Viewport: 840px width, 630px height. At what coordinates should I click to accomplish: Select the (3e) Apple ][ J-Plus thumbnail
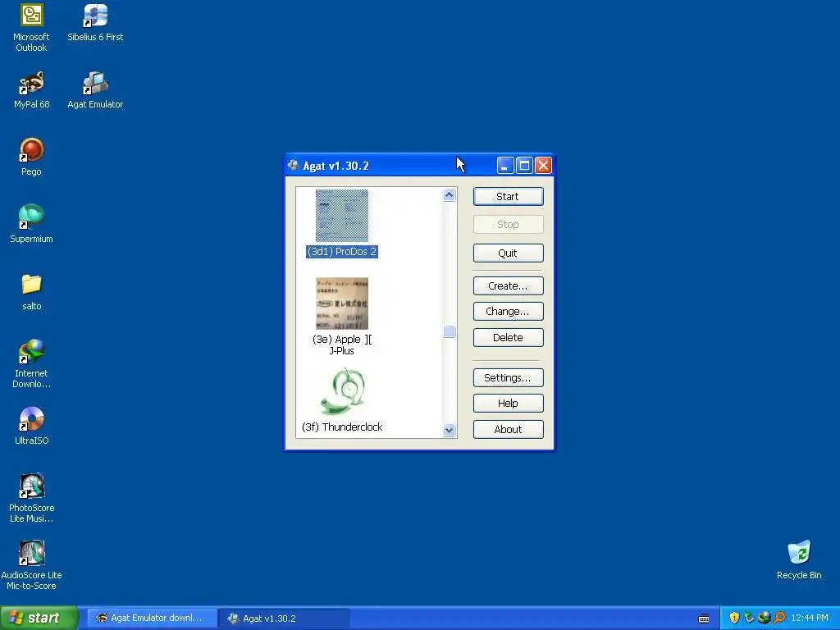click(342, 304)
